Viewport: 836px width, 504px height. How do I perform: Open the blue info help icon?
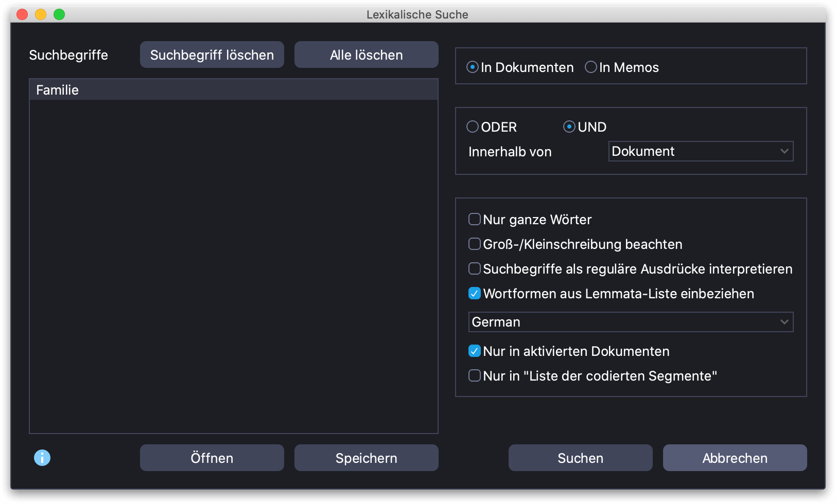pos(42,457)
